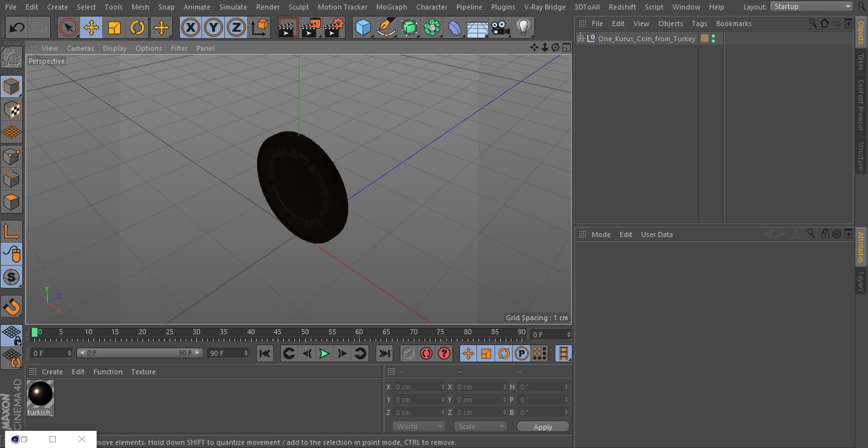The image size is (868, 448).
Task: Click the record active objects button
Action: tap(409, 353)
